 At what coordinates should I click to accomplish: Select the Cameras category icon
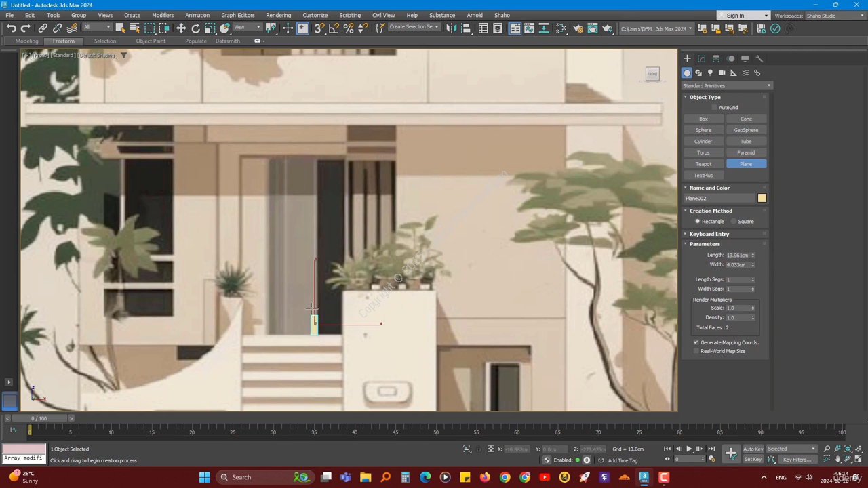coord(722,73)
